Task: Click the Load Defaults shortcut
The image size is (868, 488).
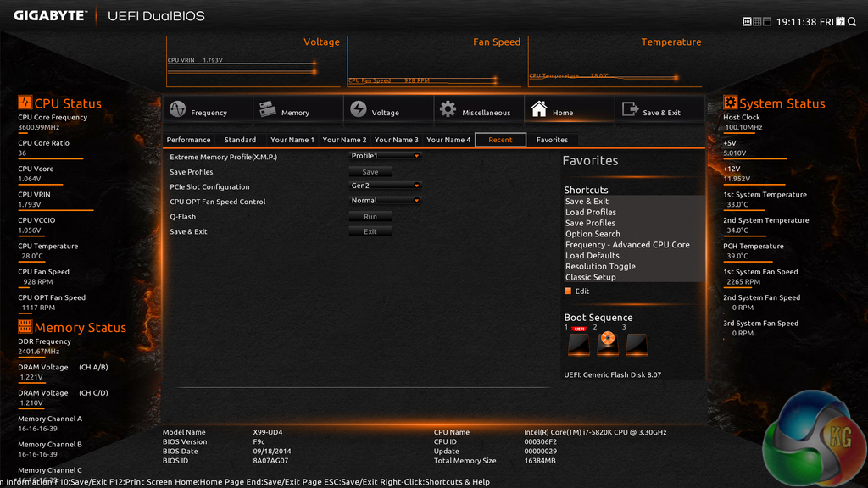Action: [x=593, y=256]
